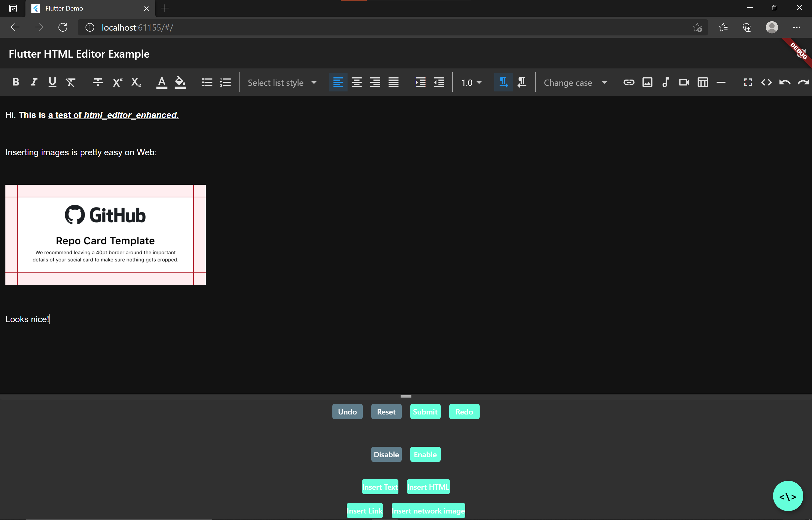This screenshot has height=520, width=812.
Task: Toggle italic text formatting
Action: pos(34,82)
